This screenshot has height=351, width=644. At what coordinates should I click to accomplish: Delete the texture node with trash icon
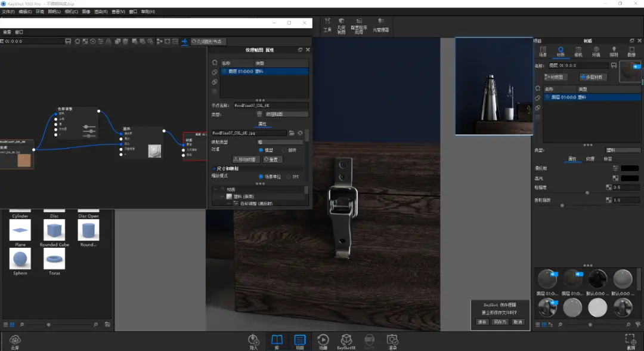click(x=259, y=113)
